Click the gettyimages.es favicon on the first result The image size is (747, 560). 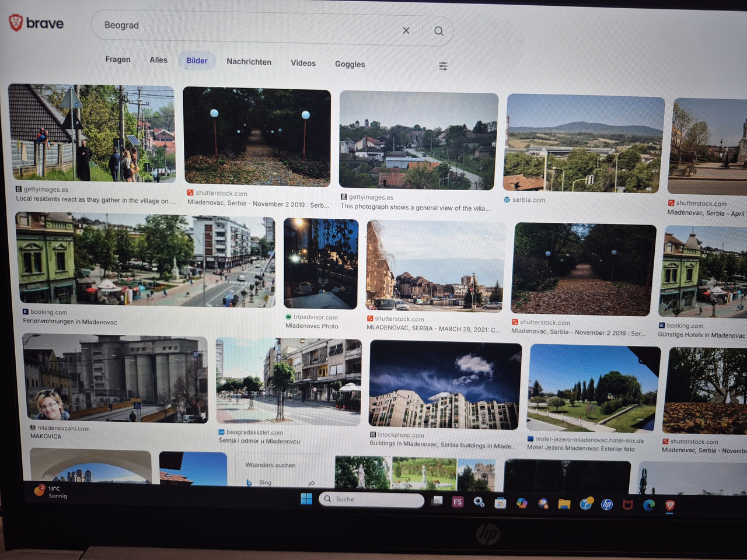19,188
